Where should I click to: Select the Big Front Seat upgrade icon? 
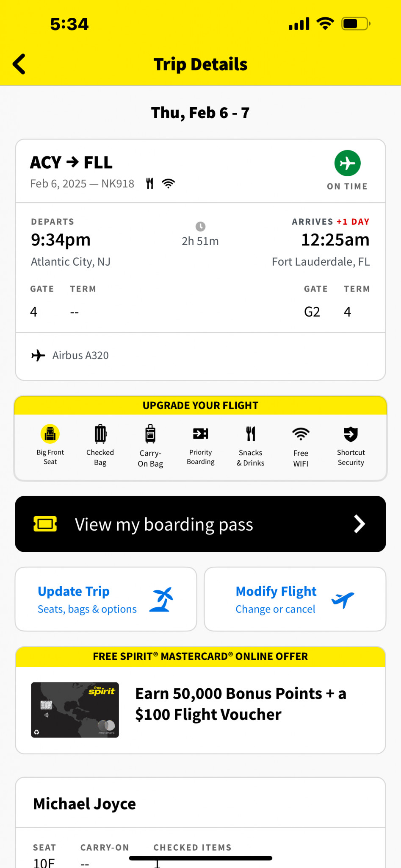[50, 434]
